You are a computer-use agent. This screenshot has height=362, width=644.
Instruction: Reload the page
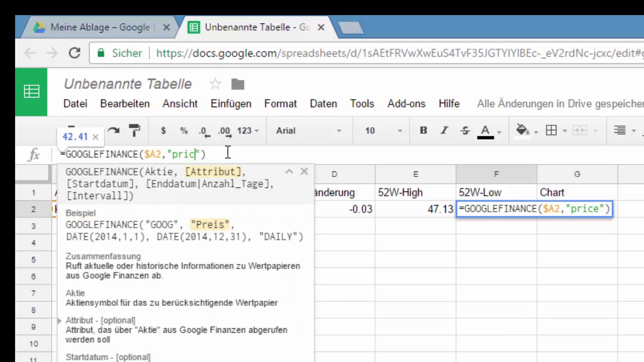(x=74, y=53)
